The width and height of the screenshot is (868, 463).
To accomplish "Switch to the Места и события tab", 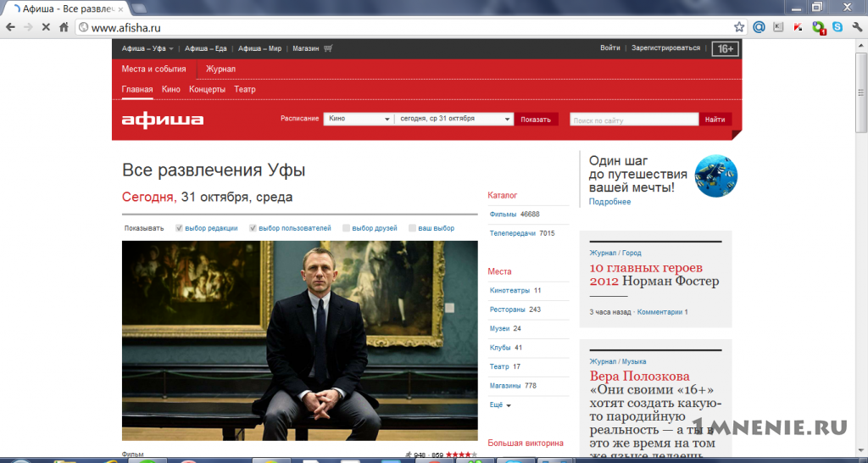I will 154,70.
